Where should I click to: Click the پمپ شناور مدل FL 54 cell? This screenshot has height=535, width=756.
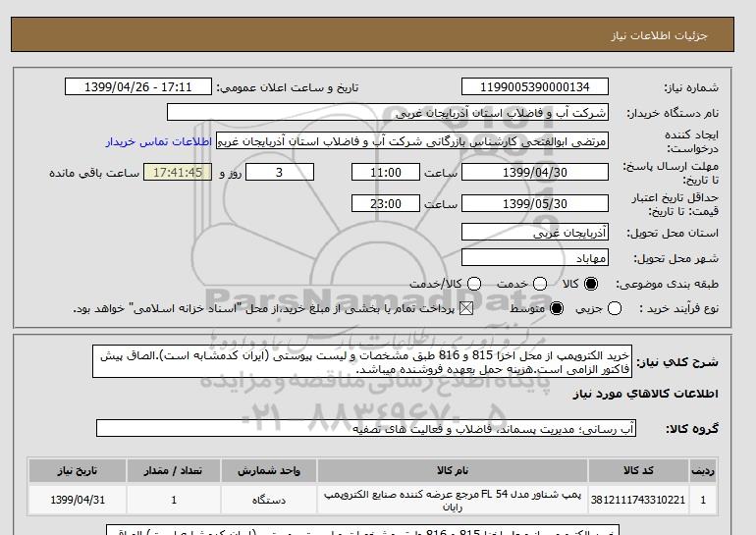[453, 501]
